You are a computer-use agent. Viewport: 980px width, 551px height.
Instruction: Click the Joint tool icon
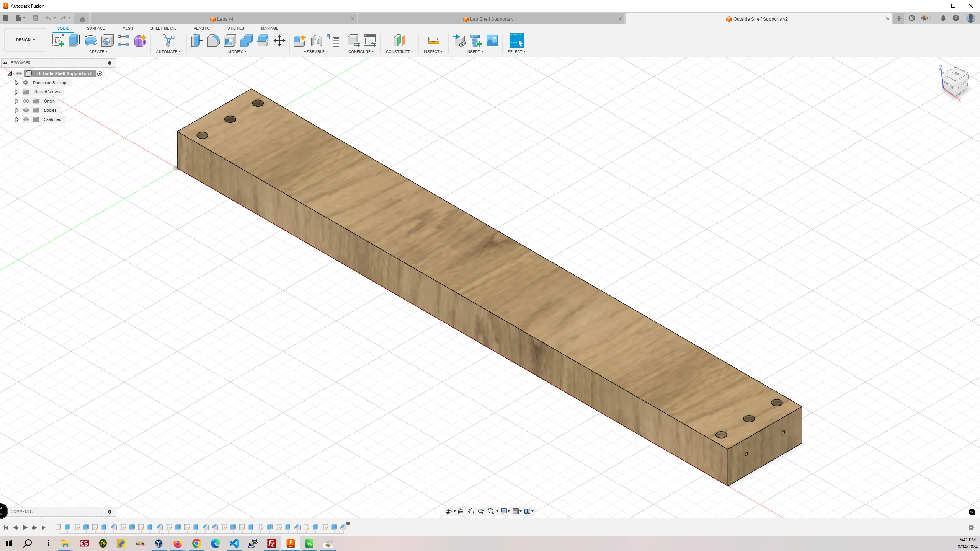tap(316, 41)
